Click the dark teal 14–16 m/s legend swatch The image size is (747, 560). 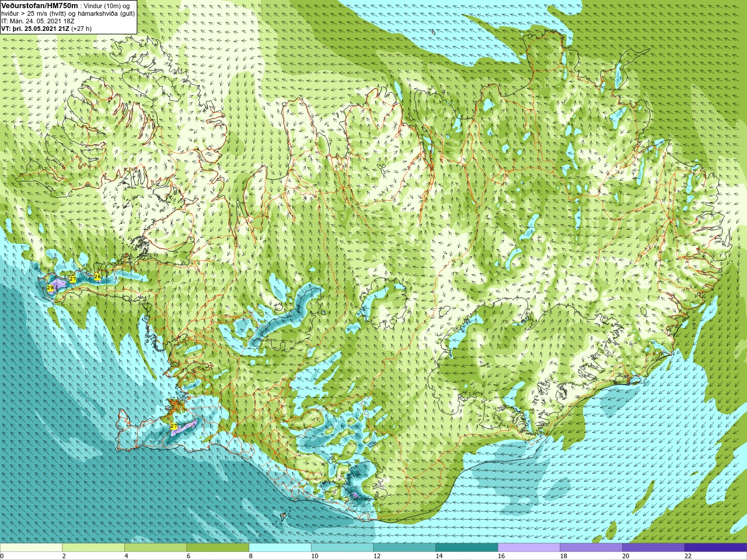(467, 548)
